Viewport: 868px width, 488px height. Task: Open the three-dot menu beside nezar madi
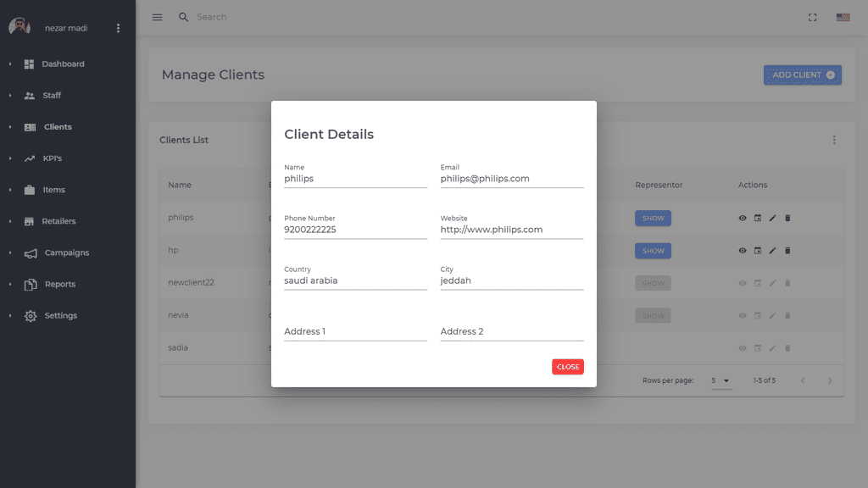(118, 28)
